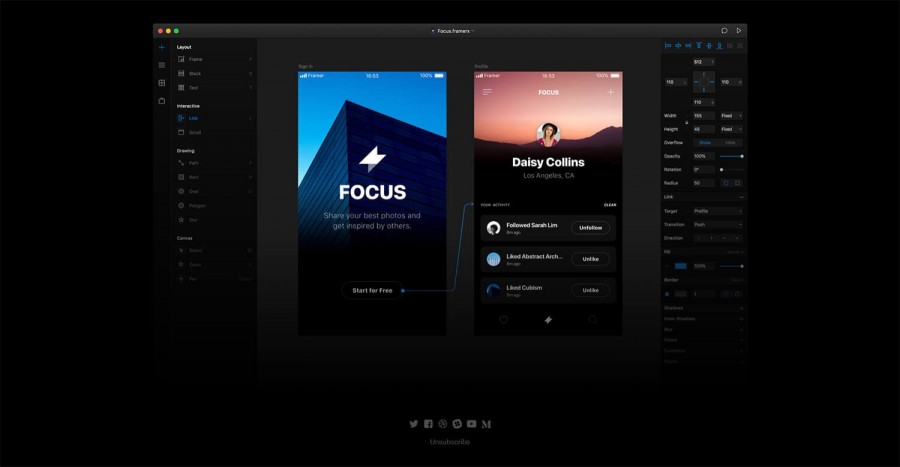Click Unlike for Liked Abstract Arch
This screenshot has width=900, height=467.
click(591, 259)
